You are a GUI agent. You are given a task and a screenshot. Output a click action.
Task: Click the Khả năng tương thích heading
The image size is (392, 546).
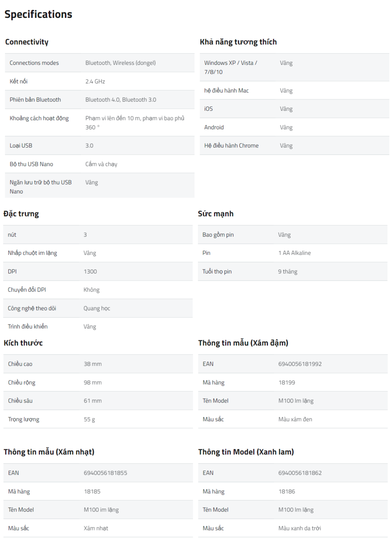point(238,42)
